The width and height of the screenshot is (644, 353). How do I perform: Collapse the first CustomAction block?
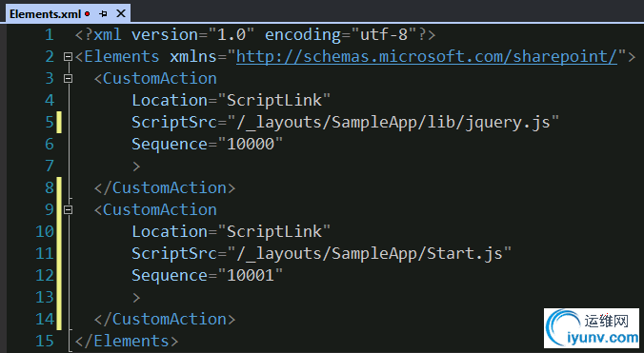[69, 78]
